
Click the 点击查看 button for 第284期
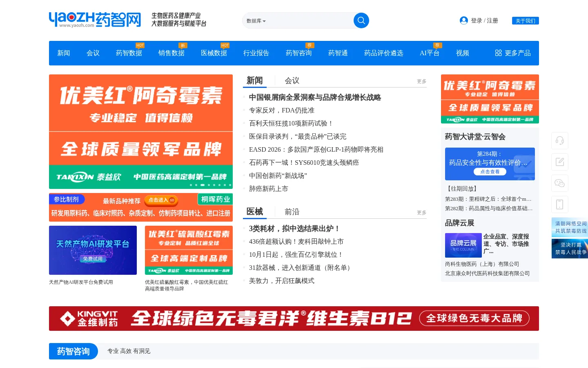pos(490,172)
